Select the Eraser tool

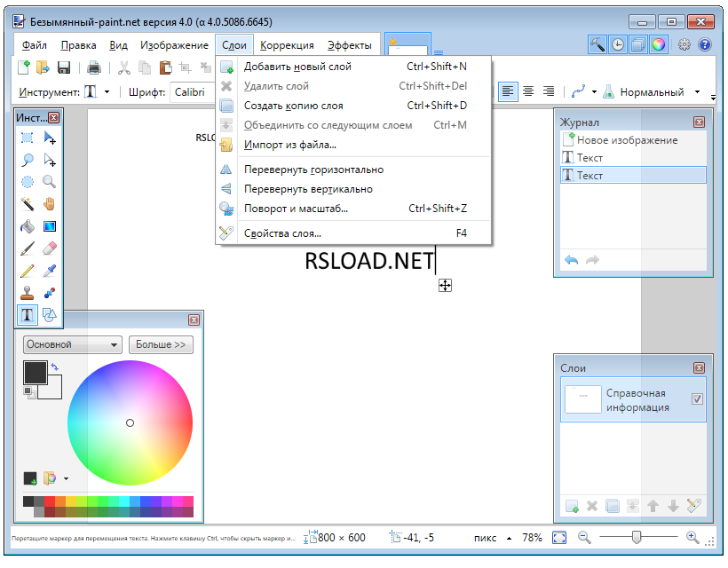[x=49, y=248]
